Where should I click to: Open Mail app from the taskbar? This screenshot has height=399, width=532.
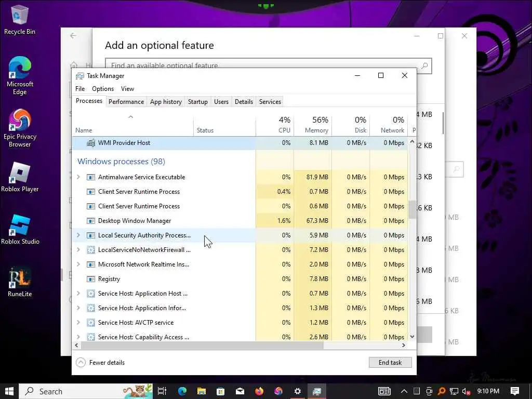tap(240, 391)
